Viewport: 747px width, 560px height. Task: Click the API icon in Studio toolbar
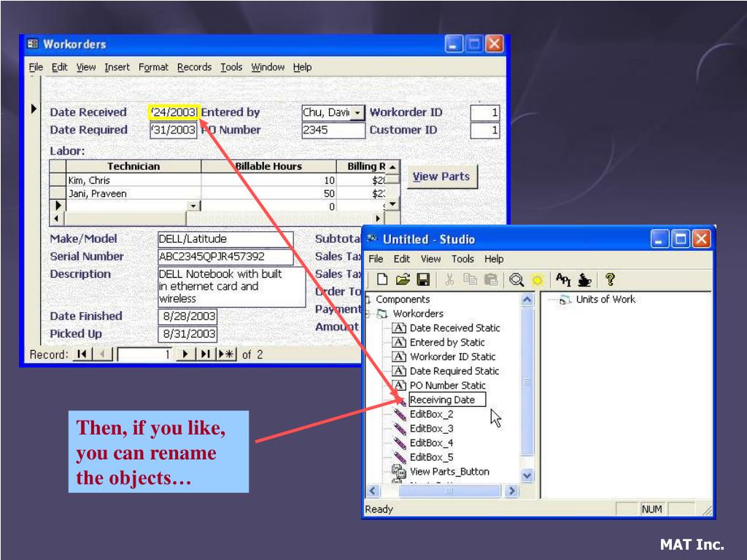(x=563, y=279)
